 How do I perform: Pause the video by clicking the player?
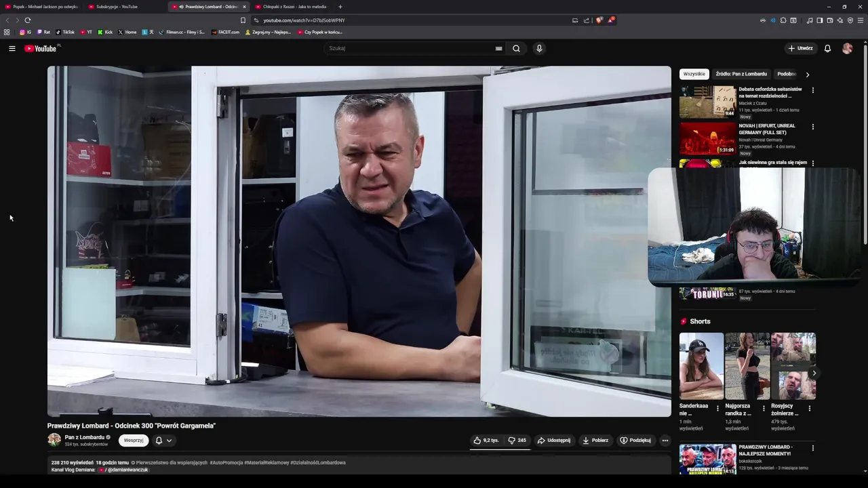coord(359,241)
